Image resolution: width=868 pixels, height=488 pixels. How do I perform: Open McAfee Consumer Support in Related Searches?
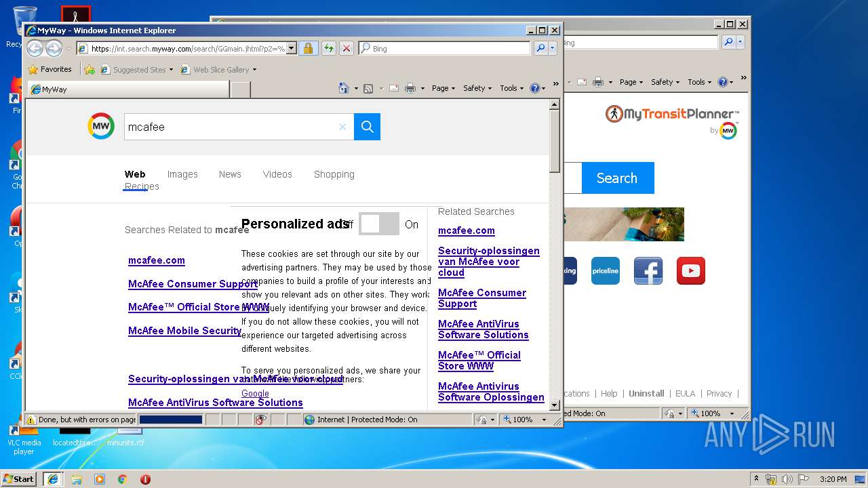point(482,298)
